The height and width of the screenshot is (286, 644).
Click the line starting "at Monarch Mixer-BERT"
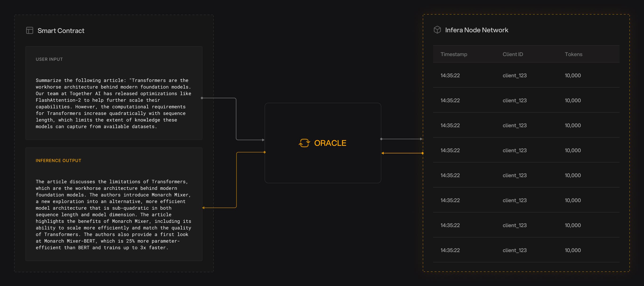(108, 241)
